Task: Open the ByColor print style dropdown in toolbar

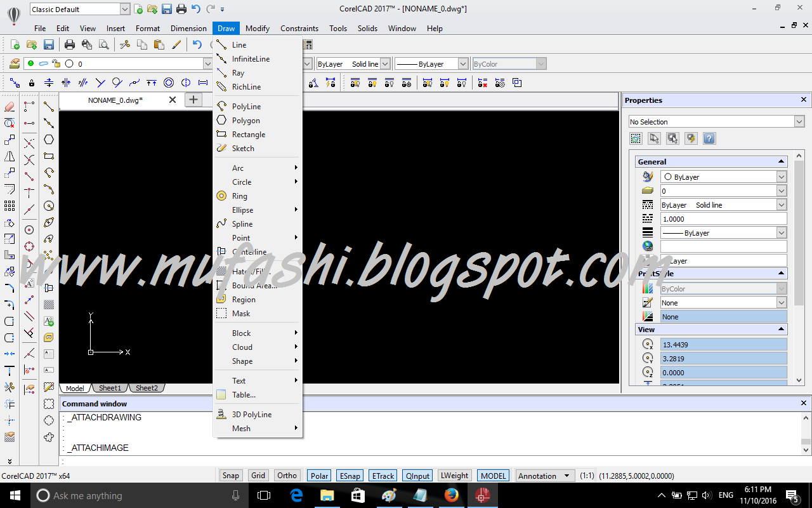Action: [541, 63]
